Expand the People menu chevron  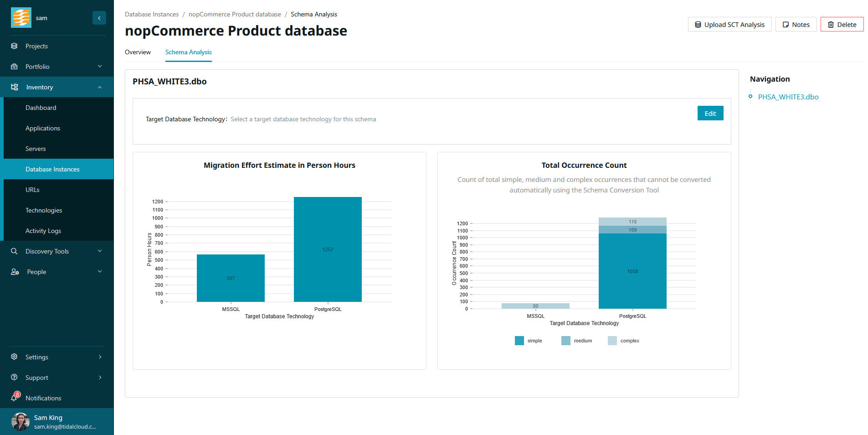(100, 272)
